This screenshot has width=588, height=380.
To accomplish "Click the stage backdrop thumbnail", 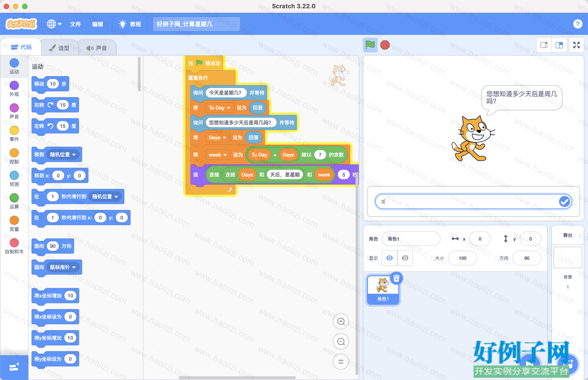I will [x=568, y=257].
